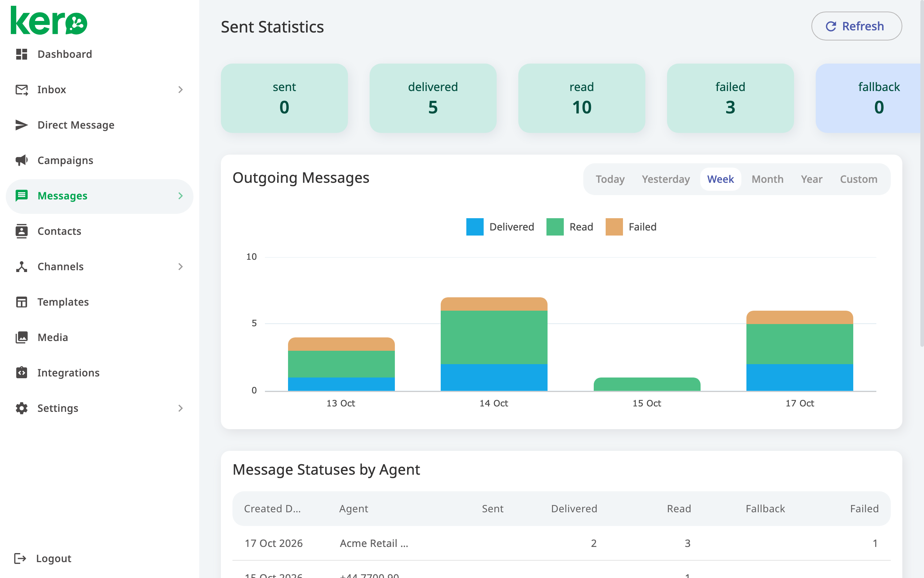Click the Media gallery icon

(x=22, y=337)
